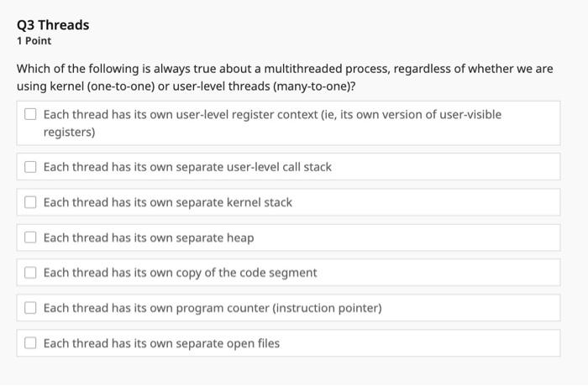
Task: Select the separate heap checkbox
Action: pos(30,237)
